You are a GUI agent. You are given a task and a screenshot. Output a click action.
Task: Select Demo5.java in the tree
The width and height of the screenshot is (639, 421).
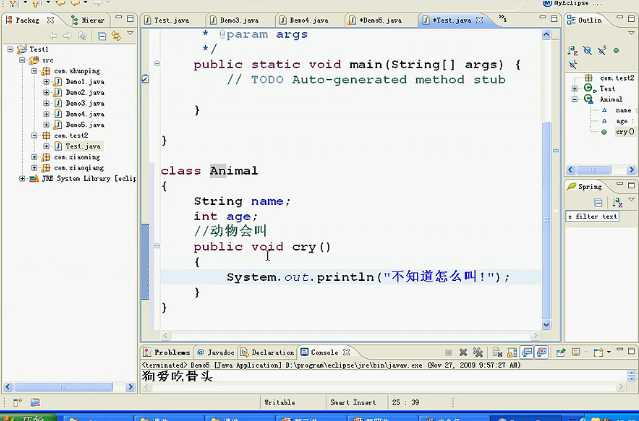[85, 125]
